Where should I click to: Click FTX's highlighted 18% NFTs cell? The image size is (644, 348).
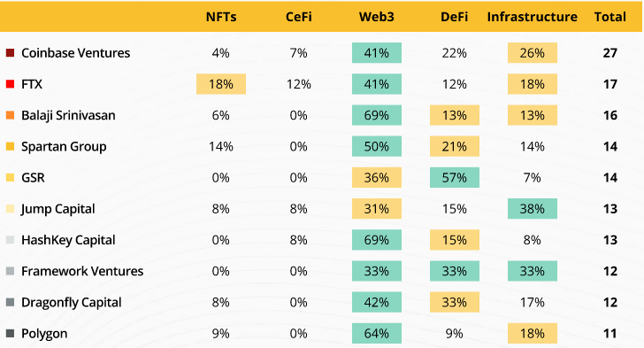click(221, 84)
